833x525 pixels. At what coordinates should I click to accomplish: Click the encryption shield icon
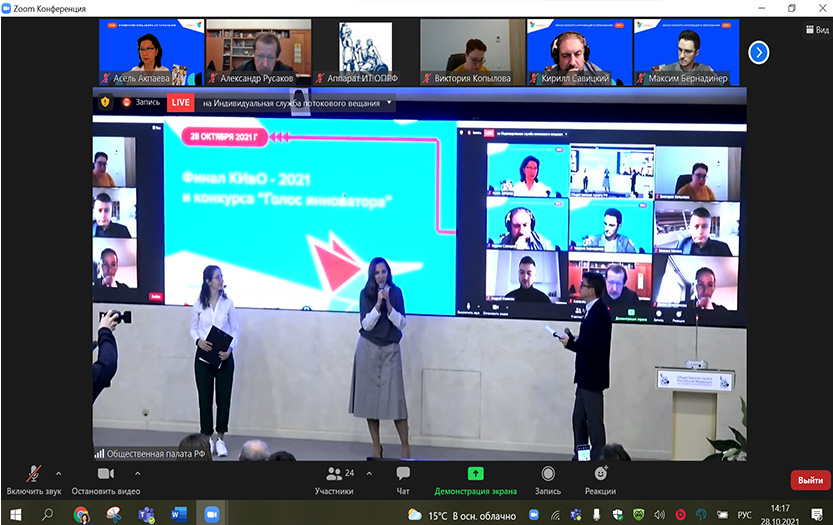[x=105, y=101]
